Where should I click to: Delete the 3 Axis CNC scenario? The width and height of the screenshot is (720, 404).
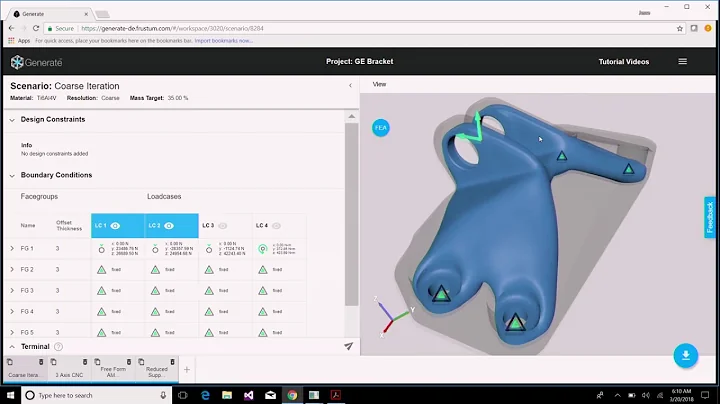click(x=85, y=362)
